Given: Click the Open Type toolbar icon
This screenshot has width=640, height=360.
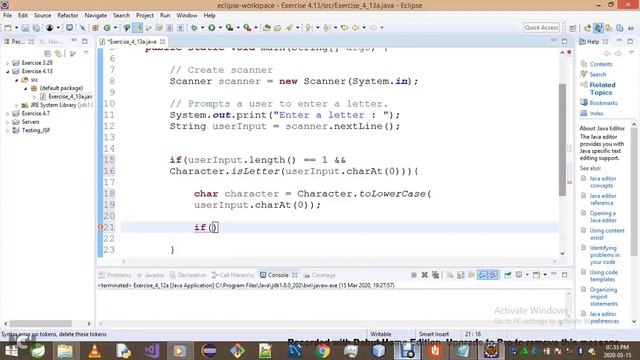Looking at the screenshot, I should click(267, 28).
